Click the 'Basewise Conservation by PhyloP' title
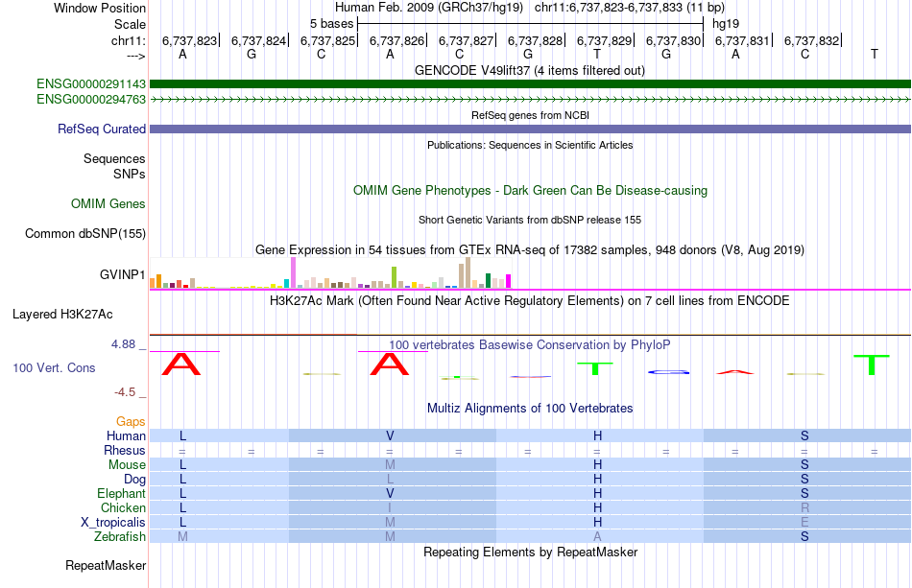This screenshot has height=588, width=912. (530, 344)
